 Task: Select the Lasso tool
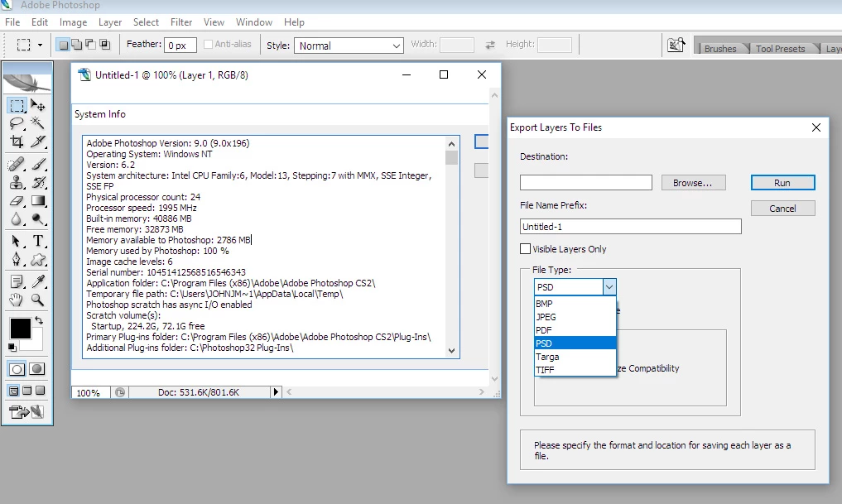pyautogui.click(x=17, y=123)
